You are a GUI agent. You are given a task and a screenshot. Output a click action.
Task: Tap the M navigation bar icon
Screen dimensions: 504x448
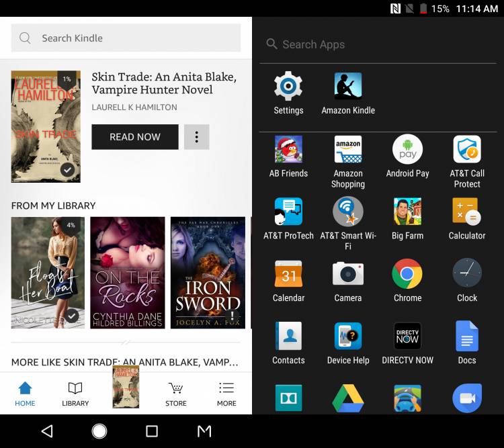click(x=204, y=431)
